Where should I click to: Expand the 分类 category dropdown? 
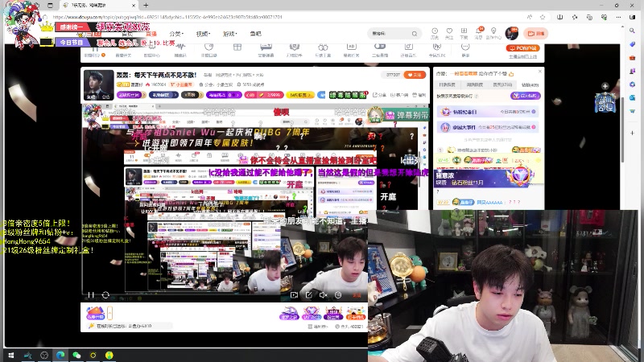tap(176, 34)
